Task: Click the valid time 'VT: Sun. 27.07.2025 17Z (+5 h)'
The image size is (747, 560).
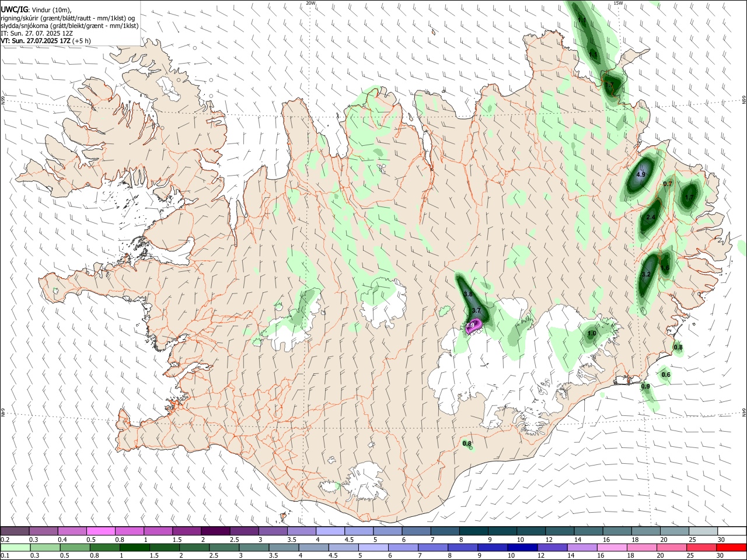Action: (x=46, y=41)
